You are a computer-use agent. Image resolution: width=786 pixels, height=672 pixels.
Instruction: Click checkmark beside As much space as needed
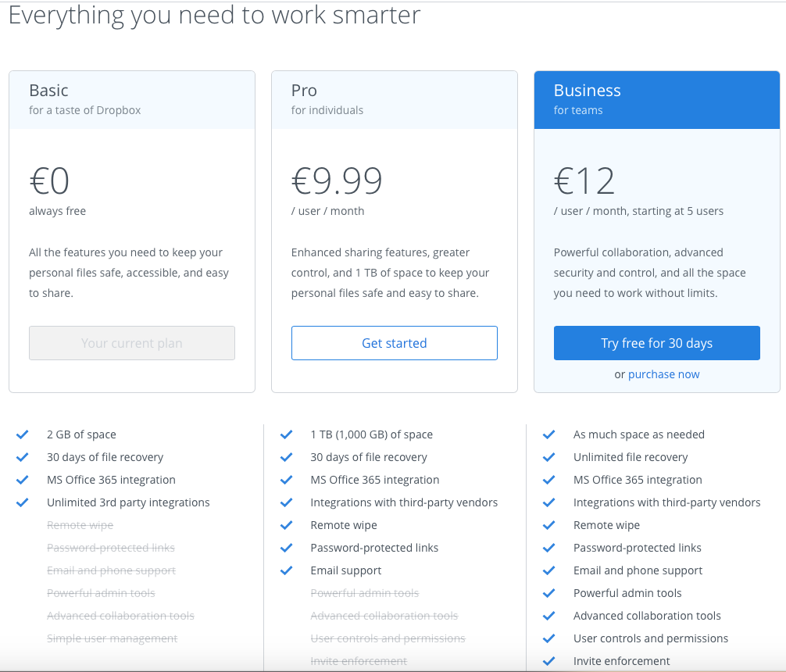pos(549,434)
